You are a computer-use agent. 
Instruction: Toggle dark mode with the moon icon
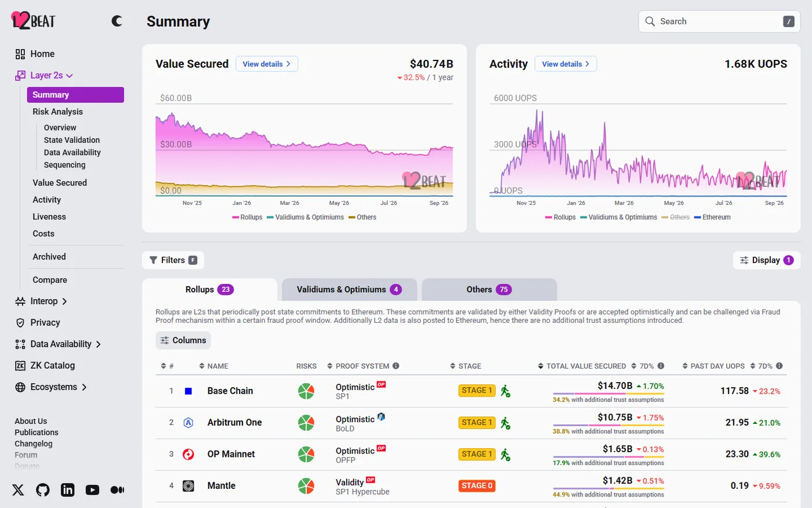tap(117, 21)
